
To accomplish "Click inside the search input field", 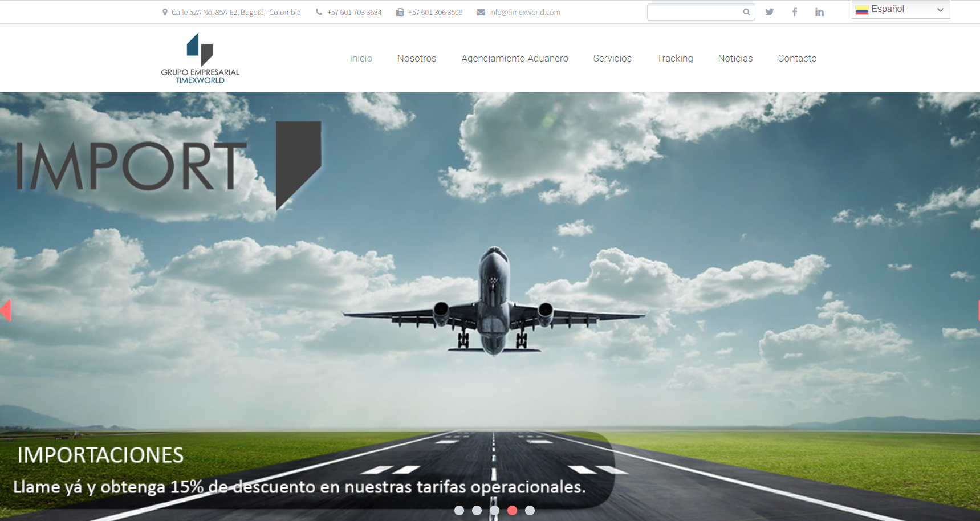I will pyautogui.click(x=693, y=11).
